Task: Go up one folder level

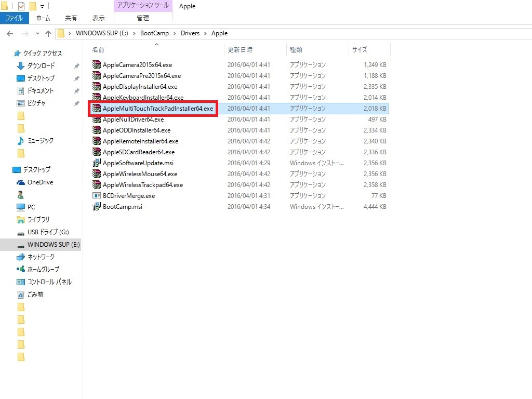Action: point(48,34)
